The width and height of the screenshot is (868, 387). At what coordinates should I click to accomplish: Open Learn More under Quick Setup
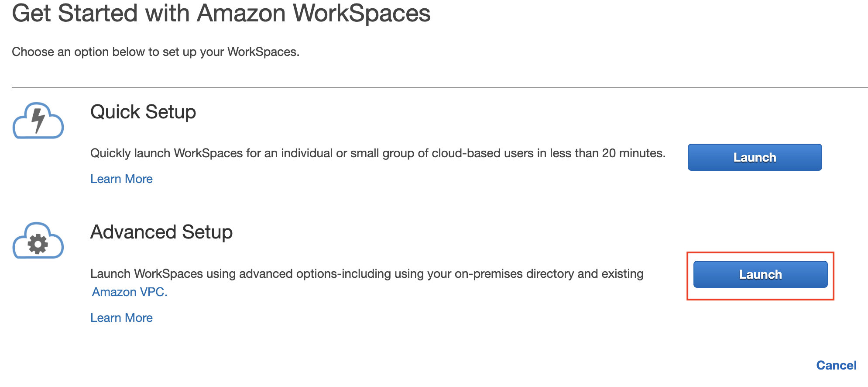(x=121, y=179)
